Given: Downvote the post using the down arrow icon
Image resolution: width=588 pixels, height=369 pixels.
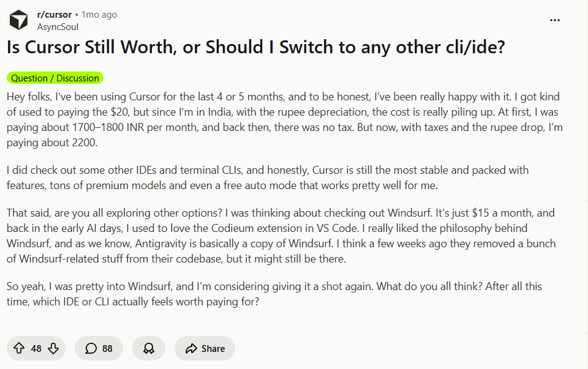Looking at the screenshot, I should click(x=53, y=348).
